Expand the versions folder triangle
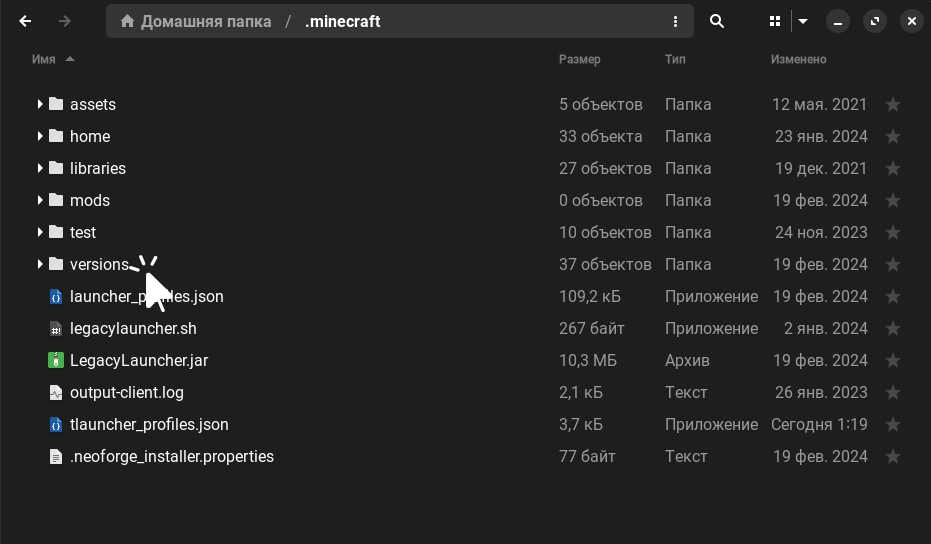 pos(40,264)
